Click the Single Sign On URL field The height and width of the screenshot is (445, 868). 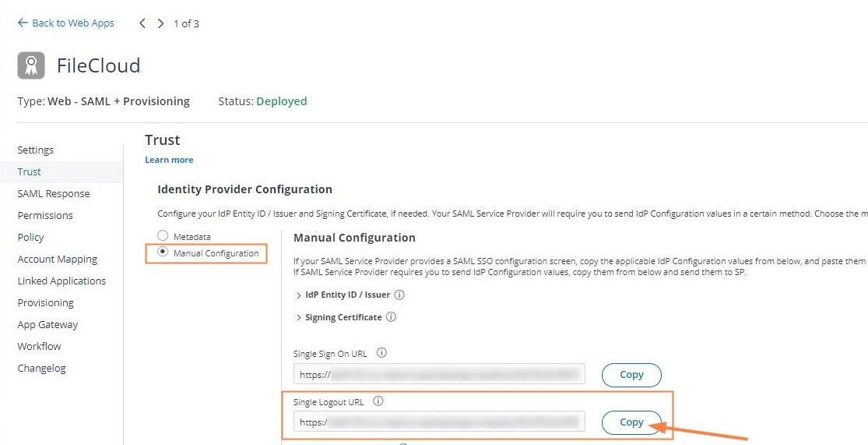point(439,375)
